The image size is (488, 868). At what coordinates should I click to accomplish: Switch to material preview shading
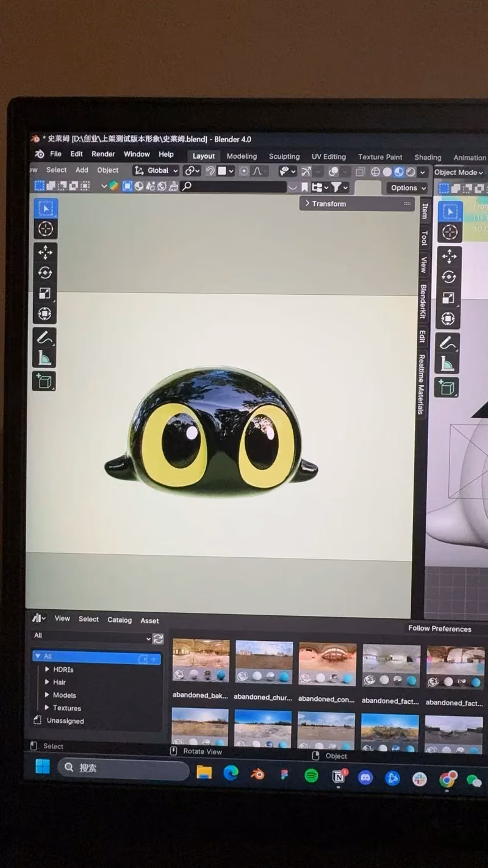[399, 172]
